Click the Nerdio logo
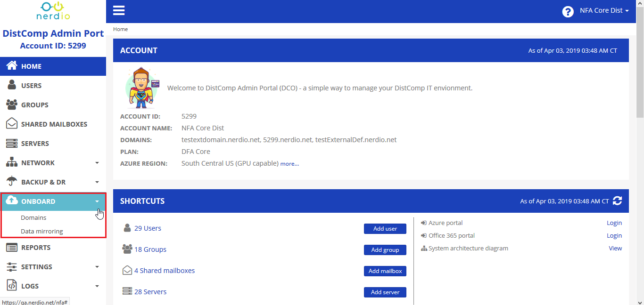 53,10
